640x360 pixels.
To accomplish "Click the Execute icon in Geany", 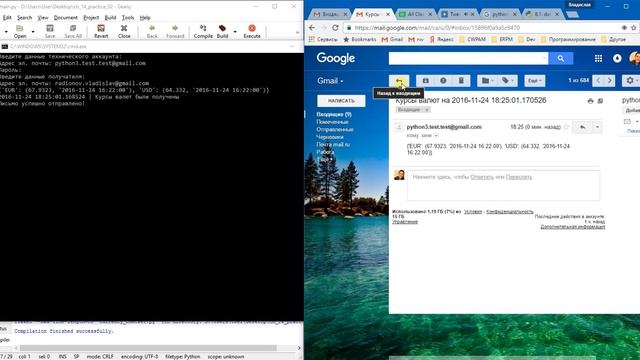I will coord(252,31).
